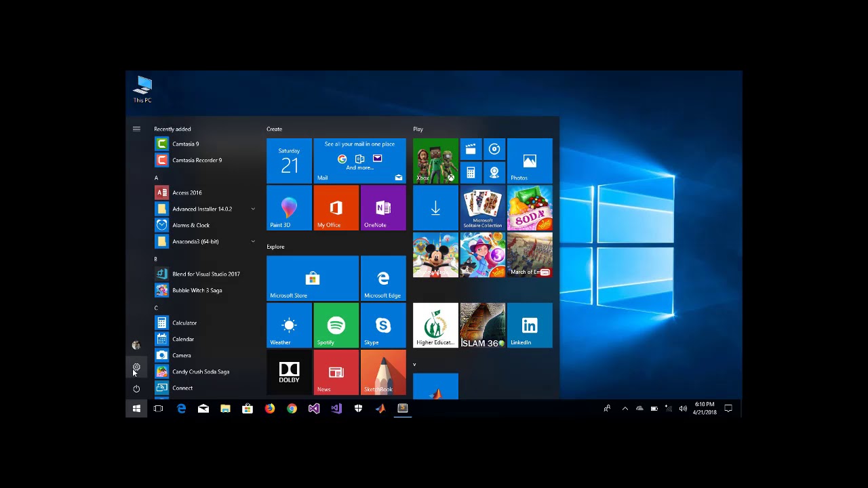Launch the Spotify tile
The height and width of the screenshot is (488, 868).
click(336, 325)
